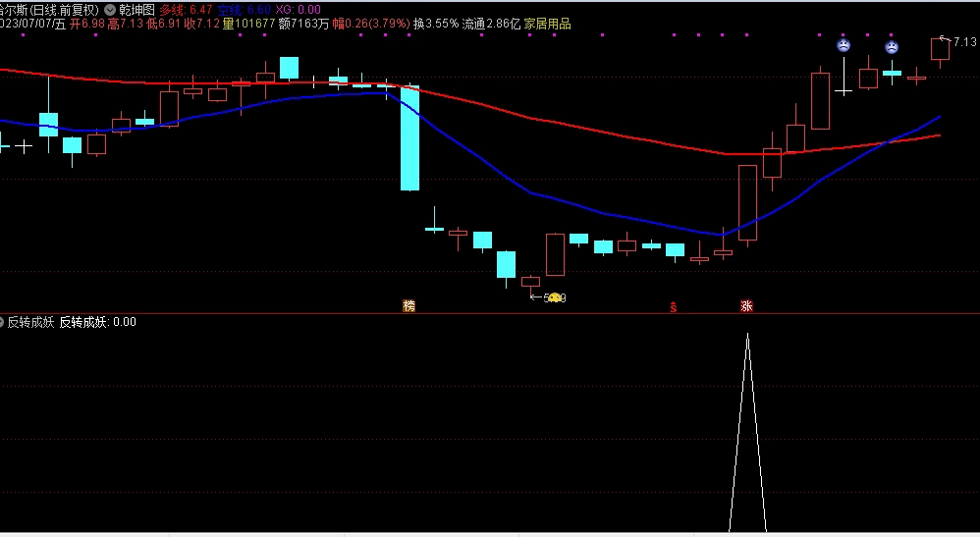The height and width of the screenshot is (537, 980).
Task: Click the 额7163万 turnover amount
Action: click(303, 24)
